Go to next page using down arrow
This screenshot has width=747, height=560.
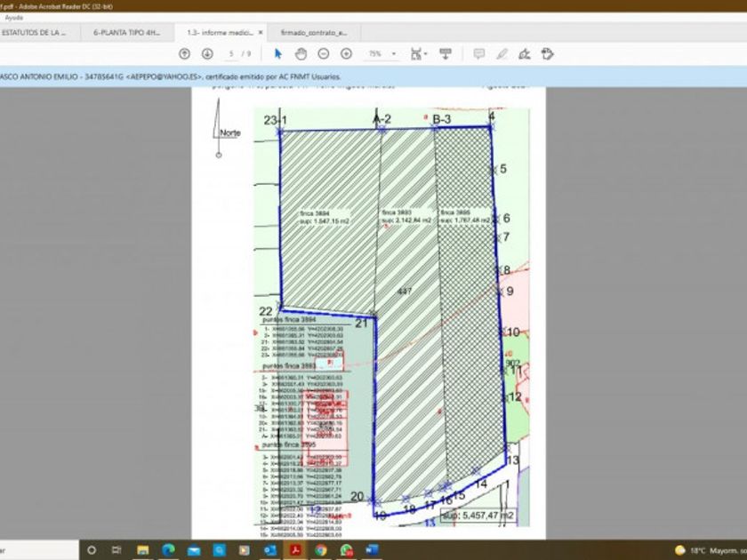207,54
